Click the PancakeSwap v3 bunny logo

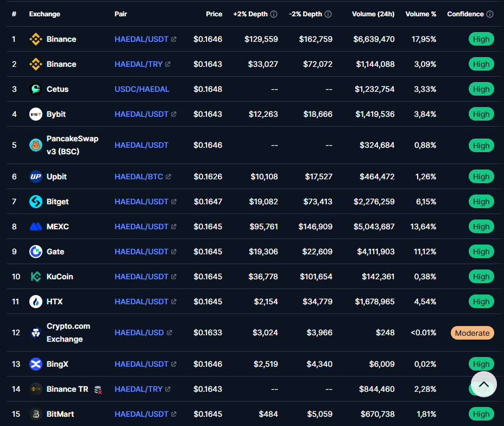36,145
